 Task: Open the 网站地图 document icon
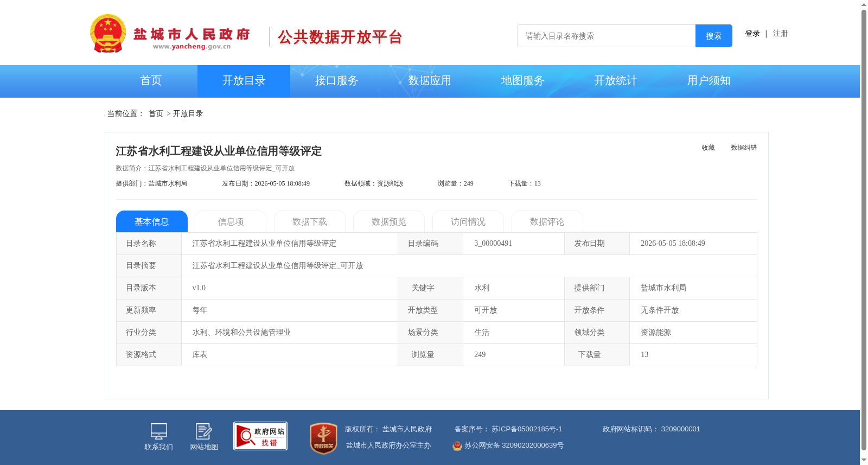pos(204,431)
